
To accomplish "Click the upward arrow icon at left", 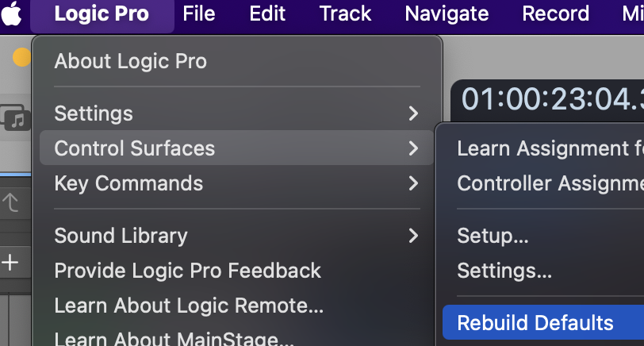I will click(x=10, y=202).
